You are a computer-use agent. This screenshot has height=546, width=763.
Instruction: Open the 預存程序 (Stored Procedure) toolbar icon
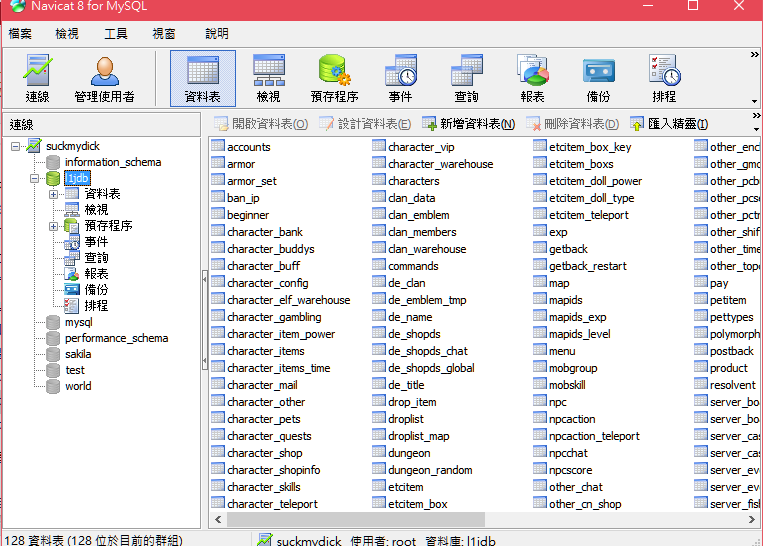(335, 79)
